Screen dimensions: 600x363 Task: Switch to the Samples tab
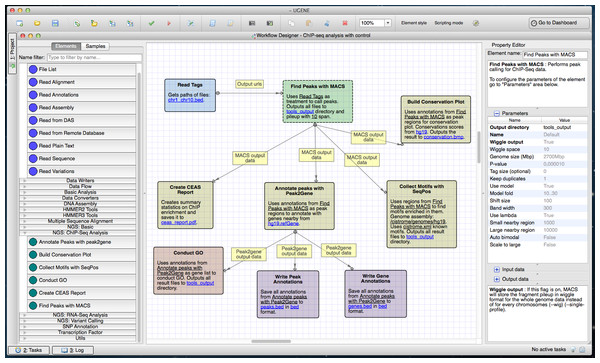point(95,46)
